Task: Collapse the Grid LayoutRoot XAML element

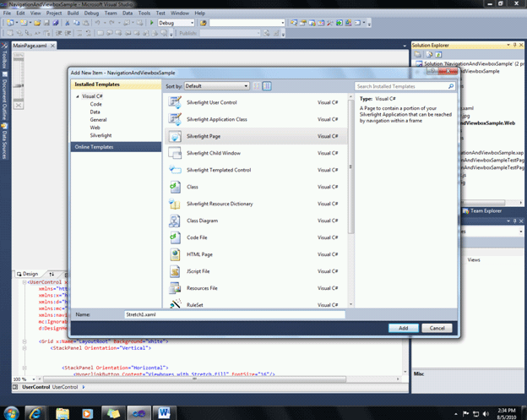Action: [x=24, y=341]
